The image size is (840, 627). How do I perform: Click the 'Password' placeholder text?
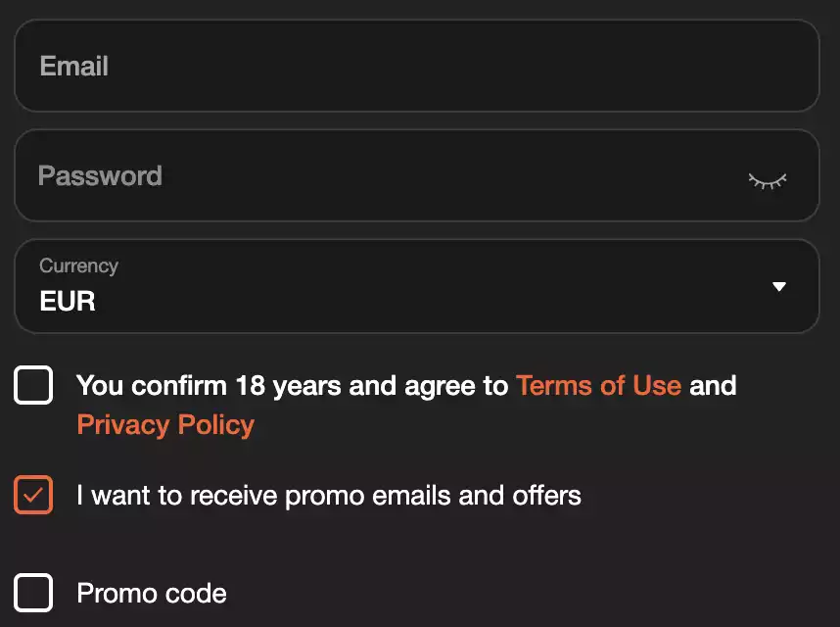(100, 176)
